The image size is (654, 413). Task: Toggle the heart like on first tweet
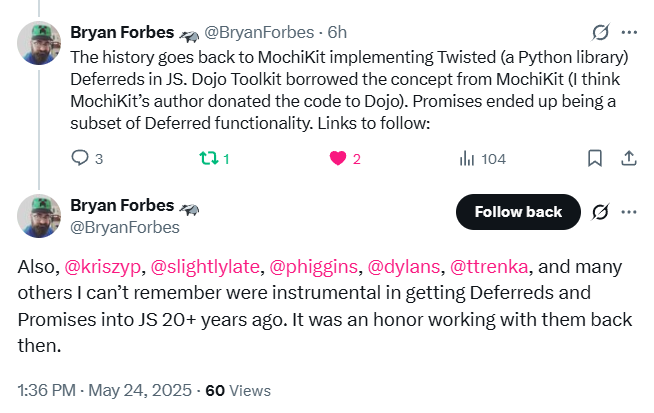click(x=337, y=159)
